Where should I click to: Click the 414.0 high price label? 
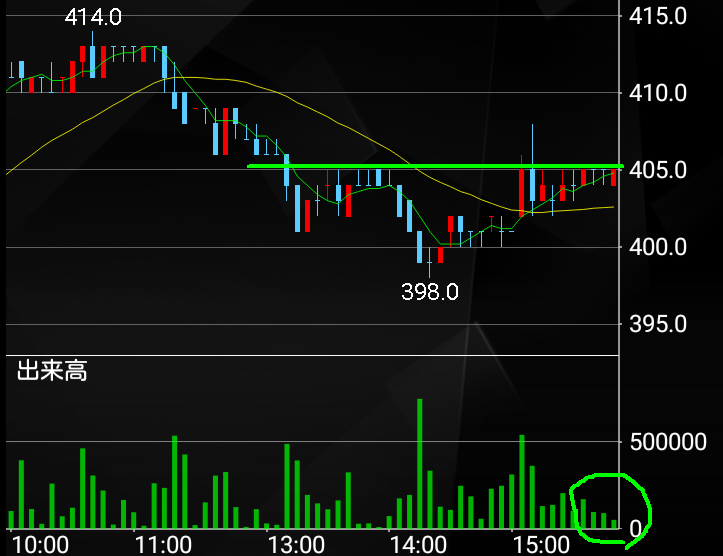coord(93,18)
